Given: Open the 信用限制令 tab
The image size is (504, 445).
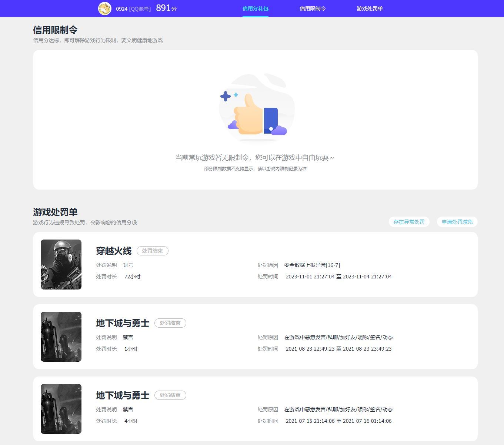Looking at the screenshot, I should 313,8.
